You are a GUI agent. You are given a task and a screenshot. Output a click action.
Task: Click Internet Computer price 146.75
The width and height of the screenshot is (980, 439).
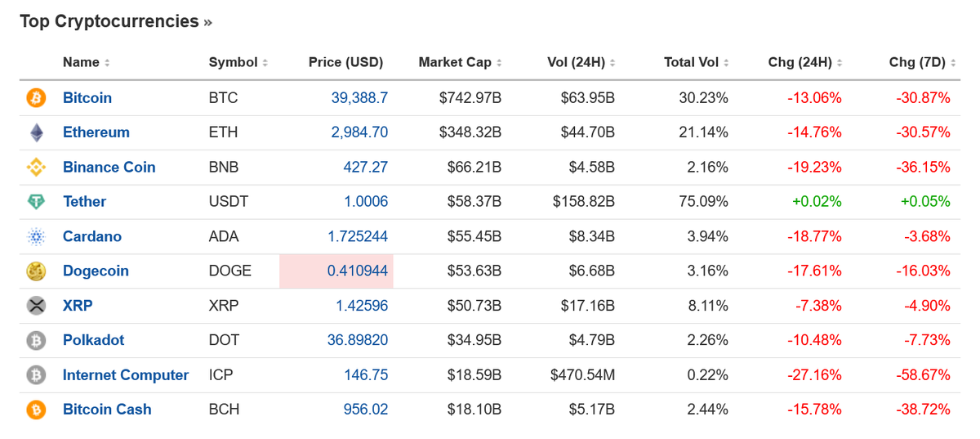366,375
